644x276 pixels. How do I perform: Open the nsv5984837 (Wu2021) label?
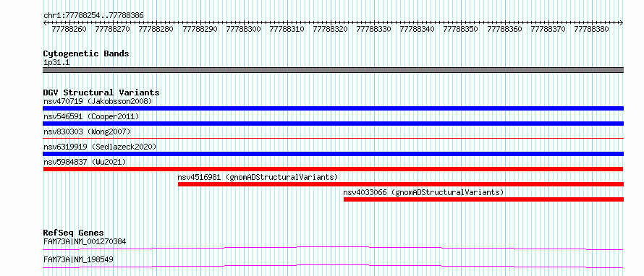pyautogui.click(x=85, y=162)
